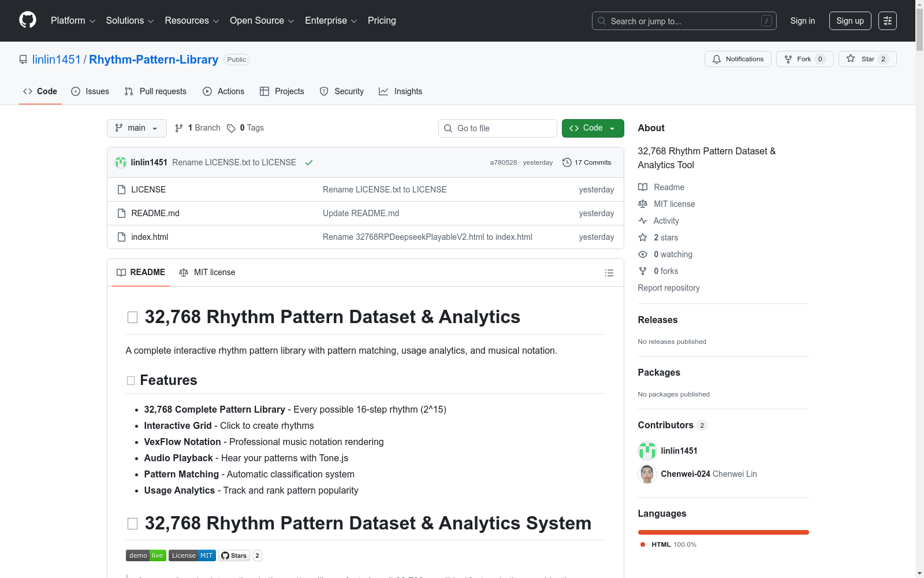Go to the Actions tab
The height and width of the screenshot is (578, 924).
tap(223, 91)
